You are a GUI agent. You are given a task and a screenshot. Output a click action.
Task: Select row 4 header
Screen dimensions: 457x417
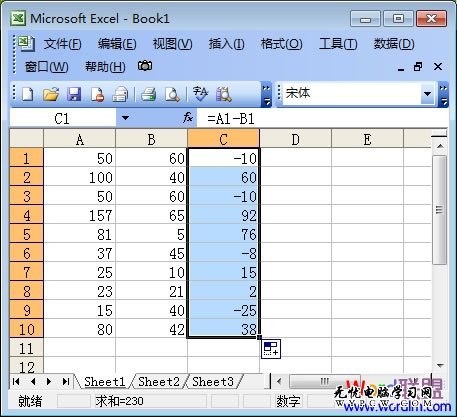(x=27, y=215)
